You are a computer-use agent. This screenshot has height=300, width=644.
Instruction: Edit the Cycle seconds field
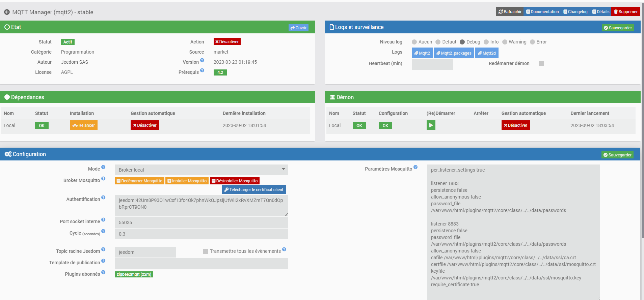coord(201,234)
